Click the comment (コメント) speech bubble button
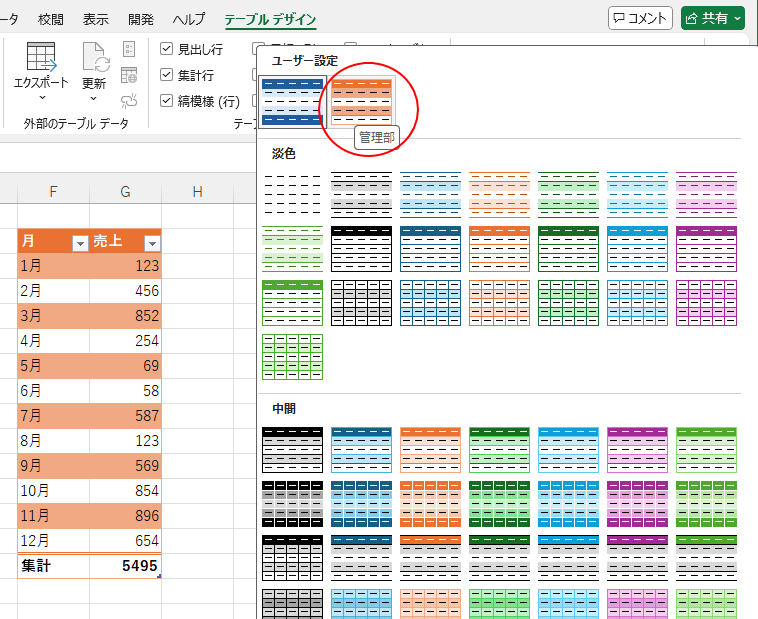 pyautogui.click(x=640, y=18)
